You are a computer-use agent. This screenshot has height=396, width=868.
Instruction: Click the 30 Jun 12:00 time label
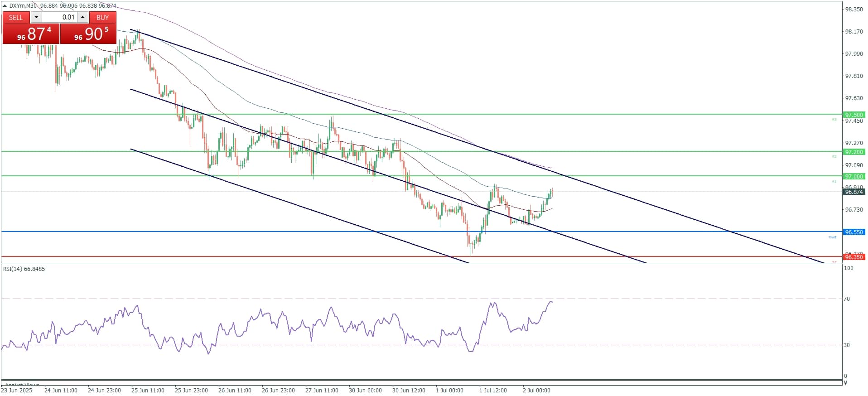[x=409, y=390]
